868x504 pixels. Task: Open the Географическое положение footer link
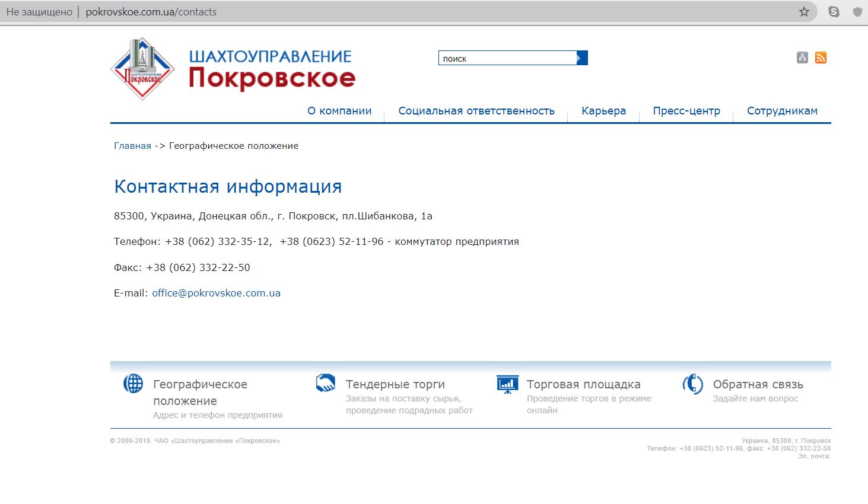(200, 393)
